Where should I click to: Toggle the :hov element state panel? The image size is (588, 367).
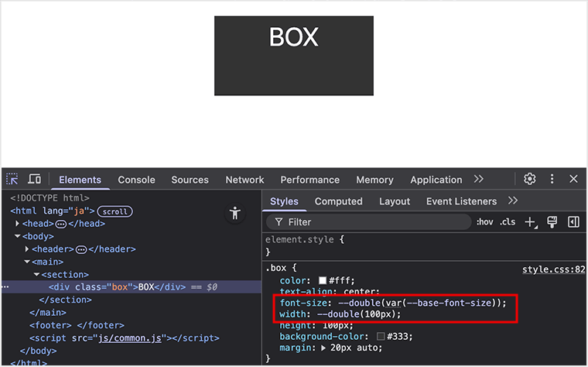pos(484,222)
